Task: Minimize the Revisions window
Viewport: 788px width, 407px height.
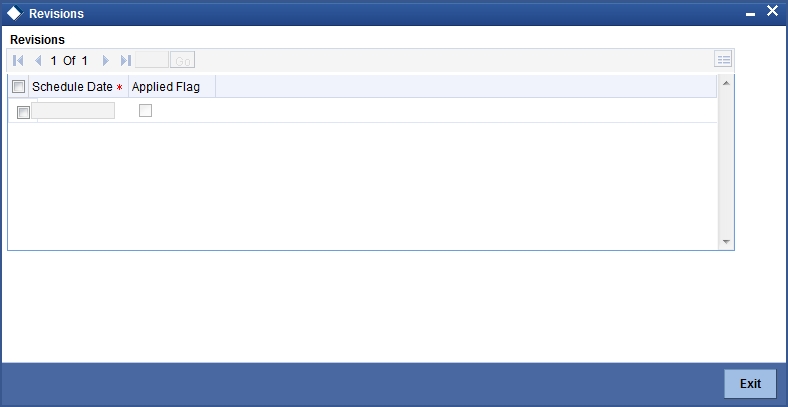Action: [x=750, y=15]
